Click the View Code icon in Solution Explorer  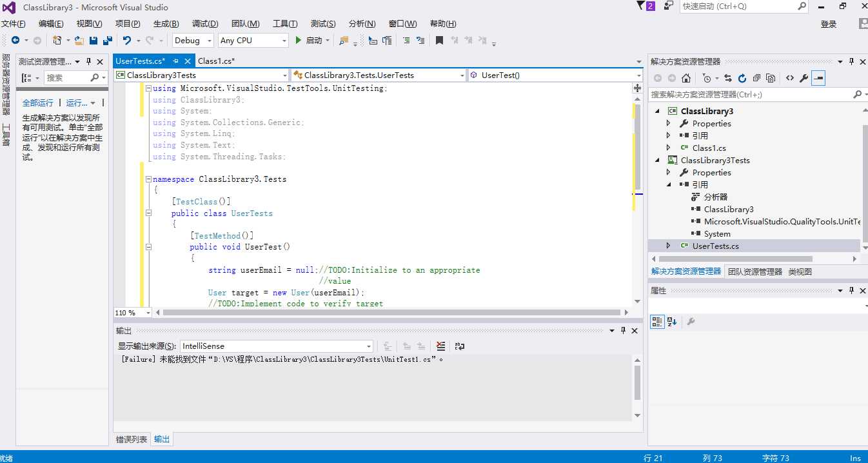coord(789,78)
